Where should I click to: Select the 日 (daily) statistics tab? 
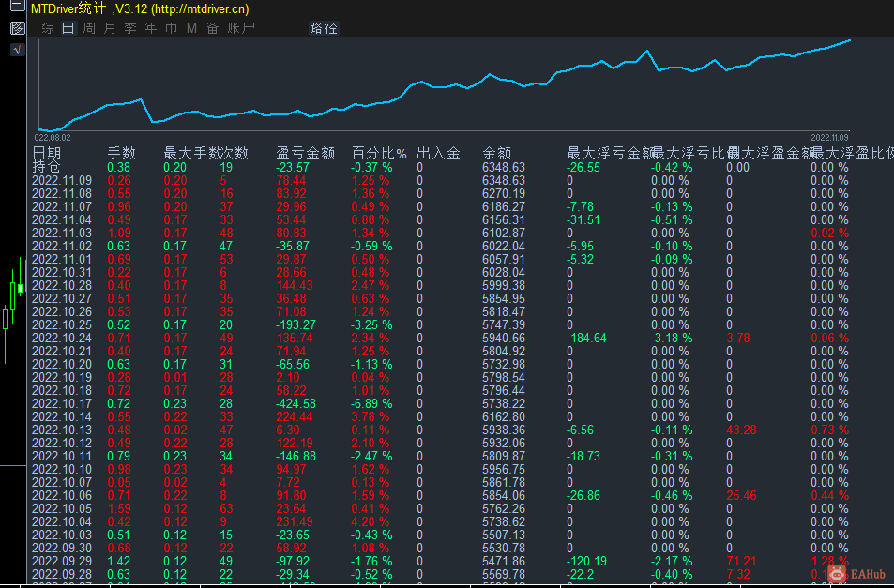(x=68, y=28)
